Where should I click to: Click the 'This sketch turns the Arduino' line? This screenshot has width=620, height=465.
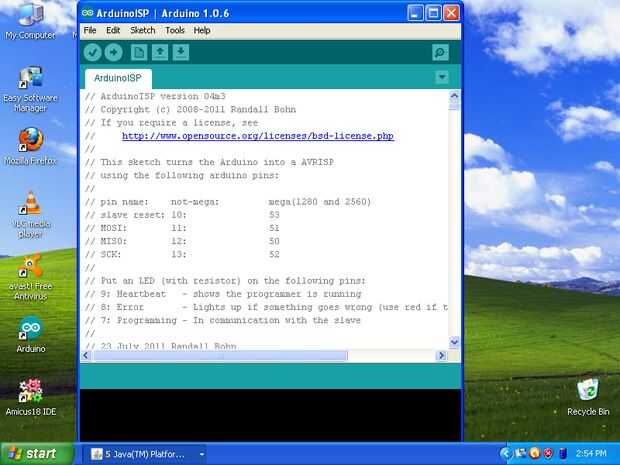point(209,162)
